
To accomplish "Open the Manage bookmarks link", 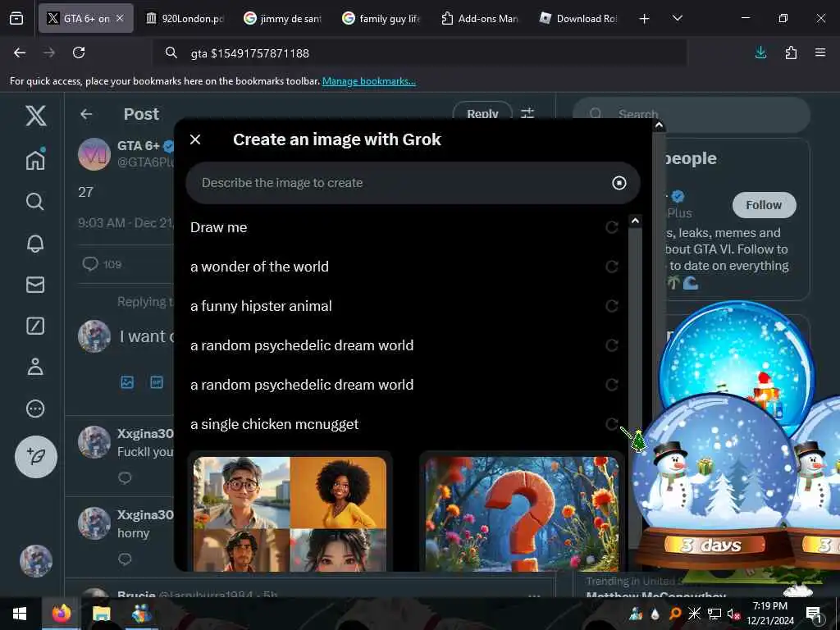I will [368, 81].
